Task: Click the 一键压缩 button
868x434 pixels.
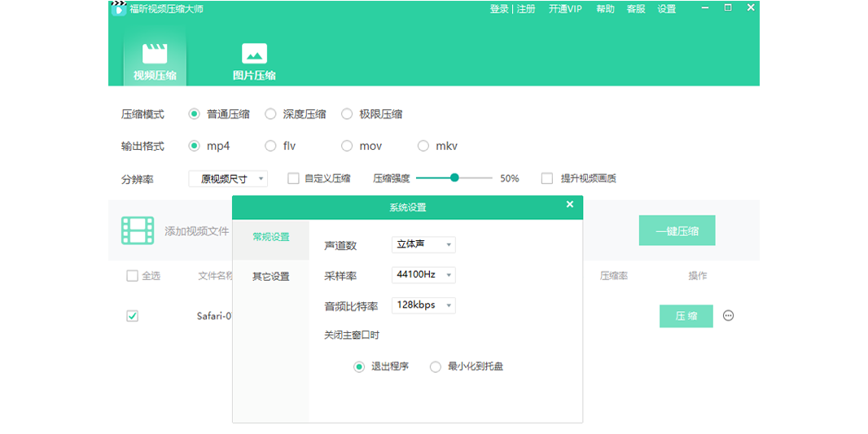Action: [677, 230]
